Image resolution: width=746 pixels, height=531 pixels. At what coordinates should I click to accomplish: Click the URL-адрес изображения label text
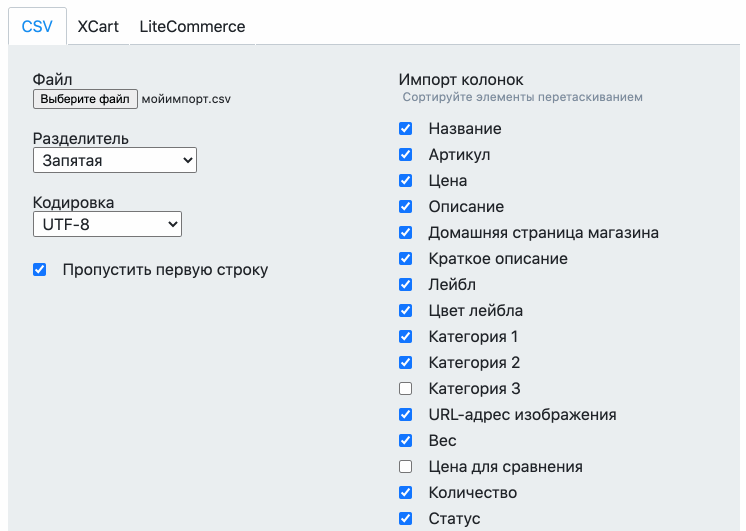(x=522, y=414)
